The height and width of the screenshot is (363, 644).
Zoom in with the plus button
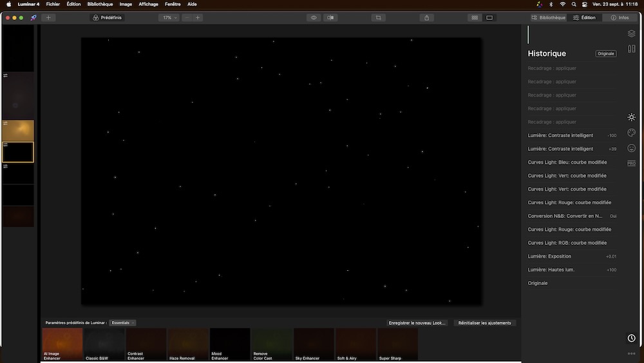198,17
